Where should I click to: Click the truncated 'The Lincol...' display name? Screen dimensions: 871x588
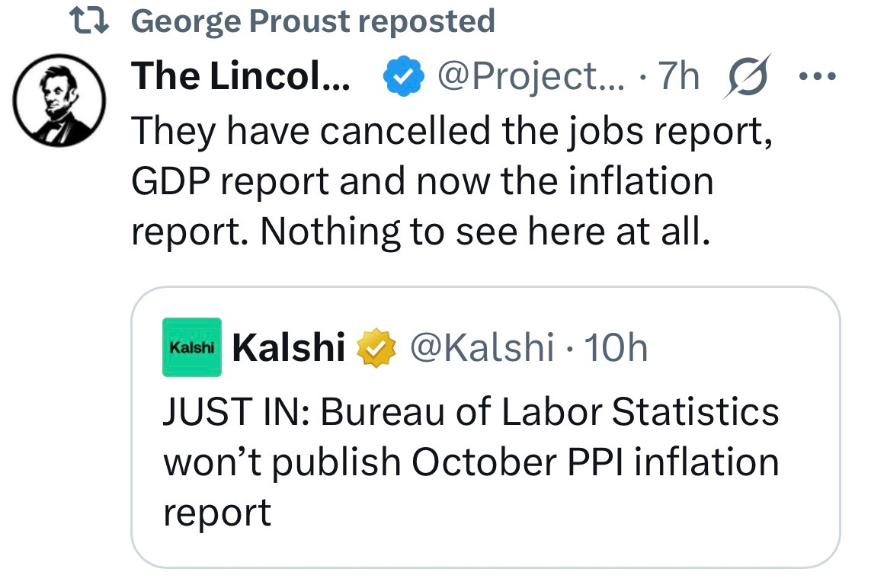[x=241, y=75]
